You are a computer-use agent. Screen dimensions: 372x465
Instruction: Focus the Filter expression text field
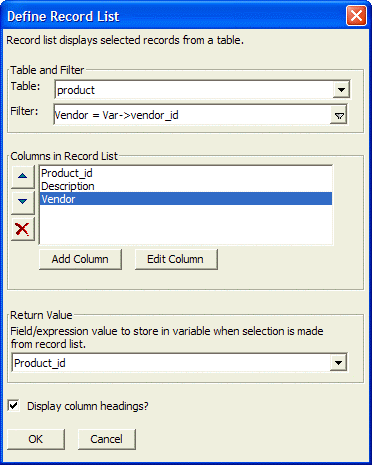[192, 115]
